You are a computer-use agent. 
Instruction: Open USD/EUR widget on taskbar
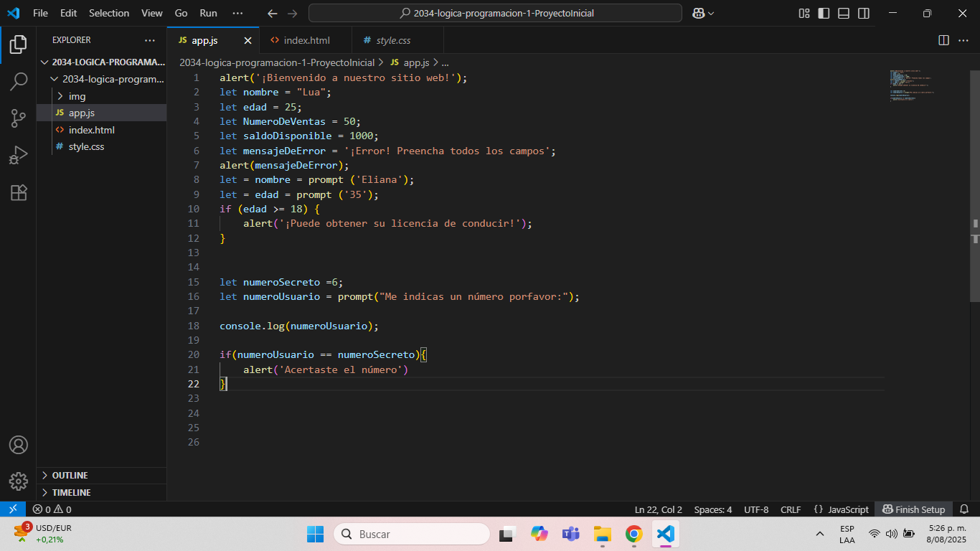click(x=43, y=534)
